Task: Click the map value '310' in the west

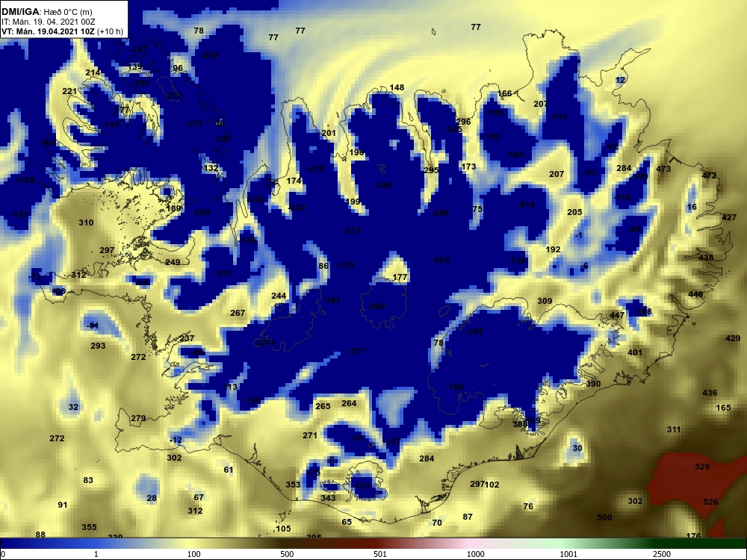Action: point(86,223)
